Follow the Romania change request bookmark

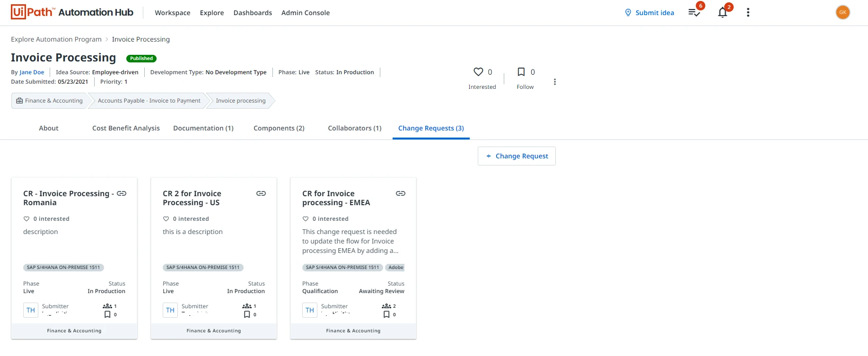107,314
